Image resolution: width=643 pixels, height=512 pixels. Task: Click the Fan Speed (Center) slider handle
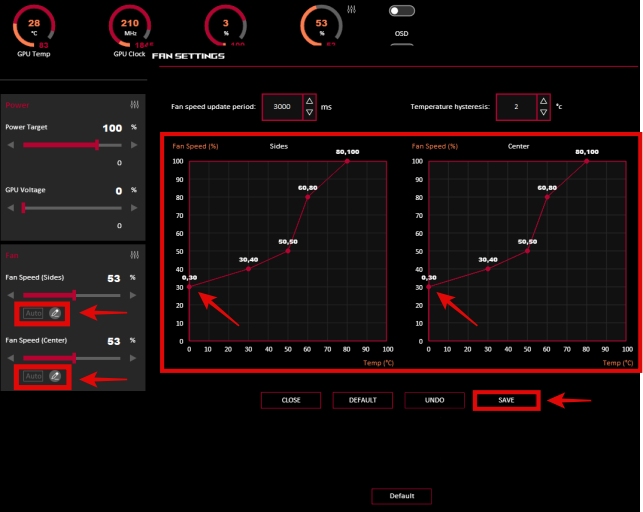[74, 358]
